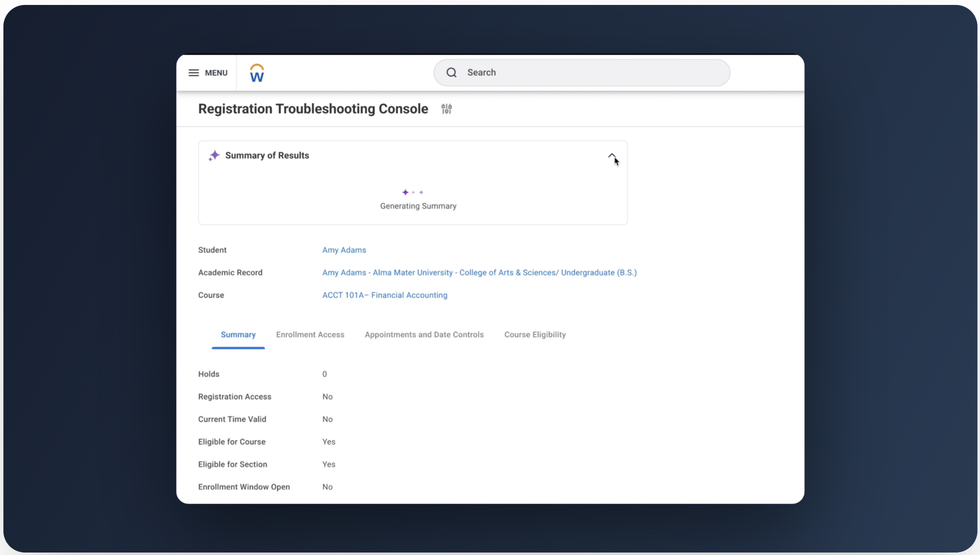This screenshot has width=980, height=555.
Task: Open Amy Adams student profile
Action: point(344,250)
